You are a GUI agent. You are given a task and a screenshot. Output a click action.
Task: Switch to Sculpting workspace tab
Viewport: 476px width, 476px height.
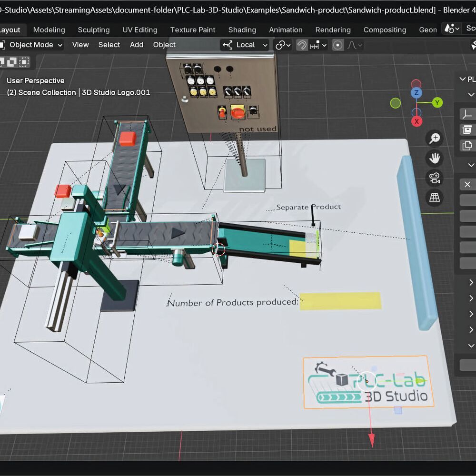click(x=93, y=30)
